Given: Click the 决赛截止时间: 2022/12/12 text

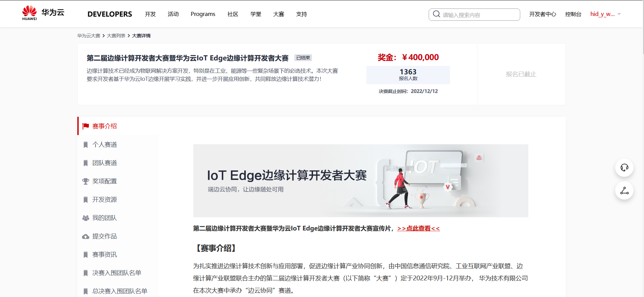Looking at the screenshot, I should (x=408, y=91).
